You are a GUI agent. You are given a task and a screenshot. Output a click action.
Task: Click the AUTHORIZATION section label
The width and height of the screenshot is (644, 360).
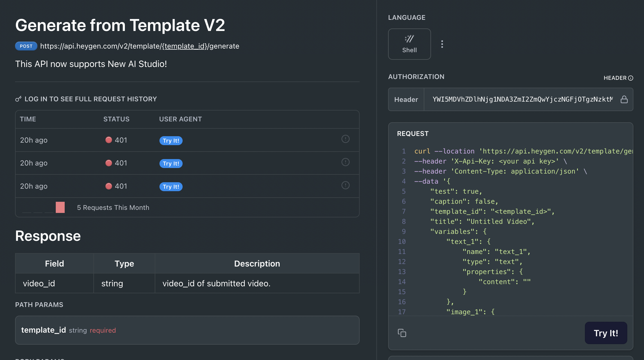point(416,77)
